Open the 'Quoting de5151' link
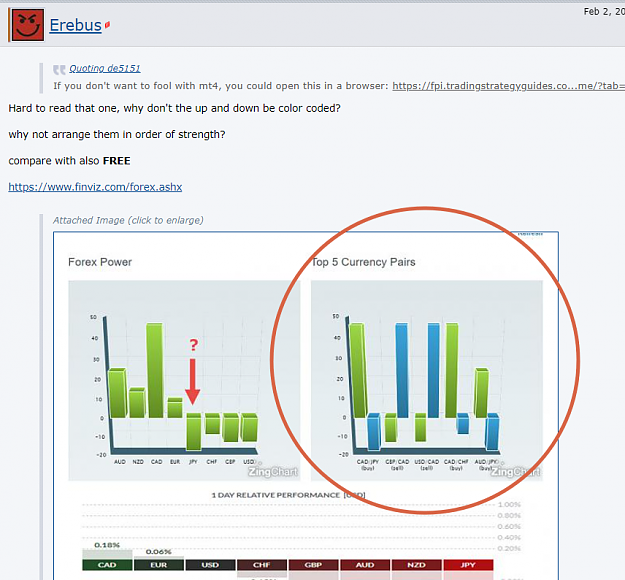This screenshot has height=580, width=625. pyautogui.click(x=105, y=68)
